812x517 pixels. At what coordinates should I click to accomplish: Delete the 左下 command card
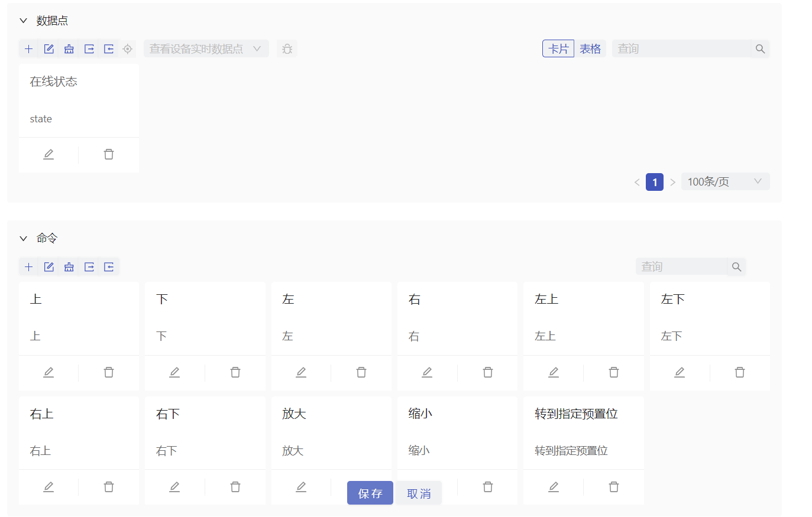740,372
